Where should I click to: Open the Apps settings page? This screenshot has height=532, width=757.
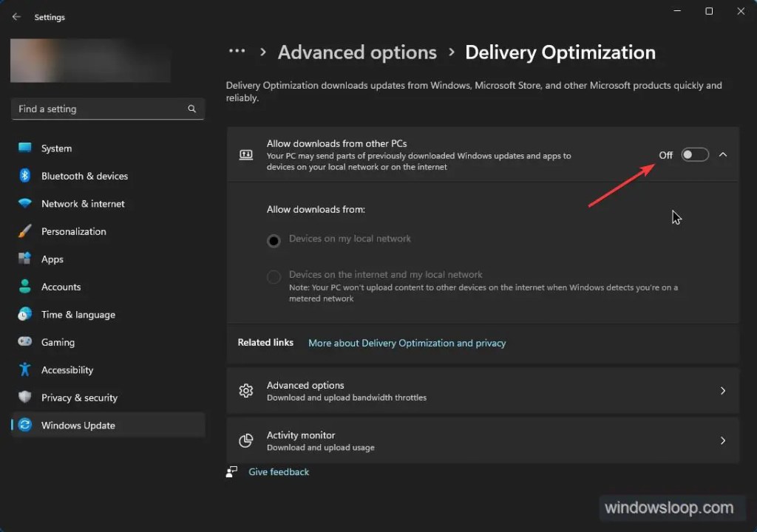[108, 259]
